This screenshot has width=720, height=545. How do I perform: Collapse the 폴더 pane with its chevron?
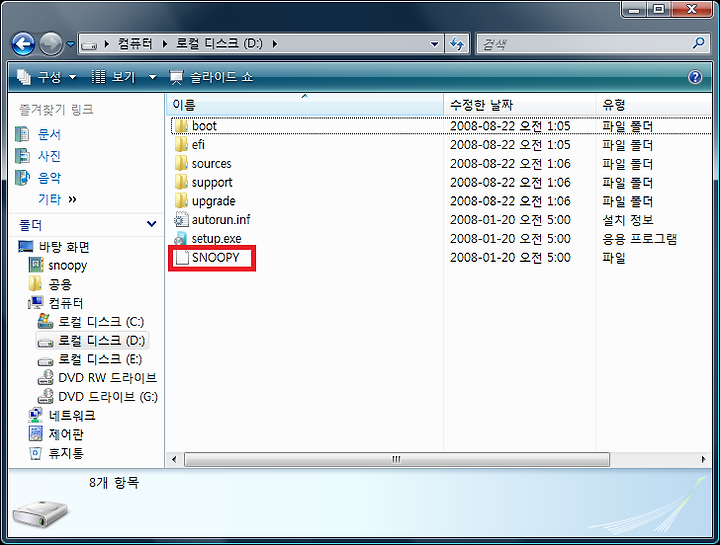[151, 224]
